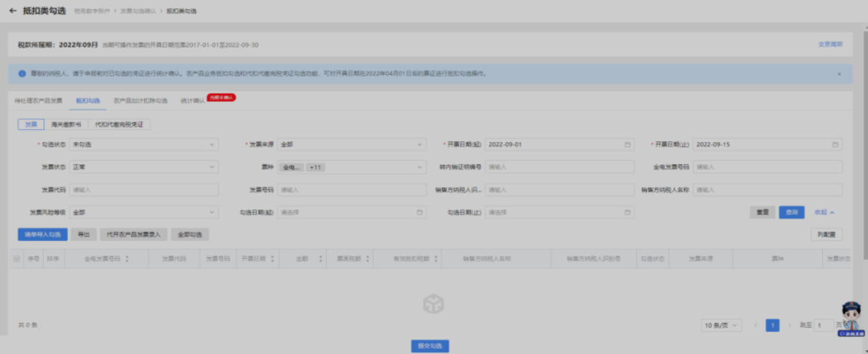Open the 10条/页 page size dropdown
The width and height of the screenshot is (868, 354).
tap(721, 326)
